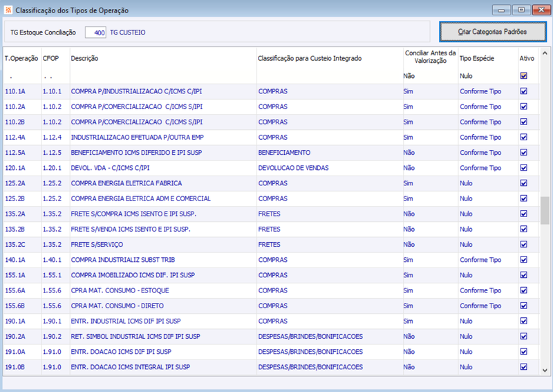Click the vertical scrollbar thumb
The width and height of the screenshot is (553, 392).
(545, 211)
